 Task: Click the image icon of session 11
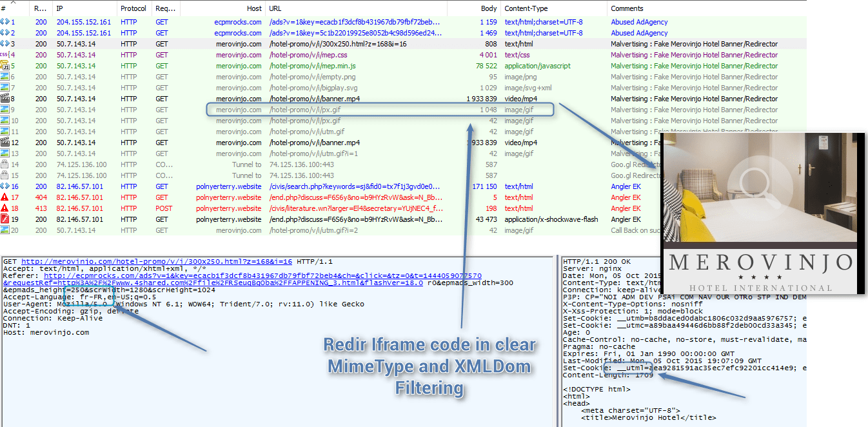[x=5, y=132]
